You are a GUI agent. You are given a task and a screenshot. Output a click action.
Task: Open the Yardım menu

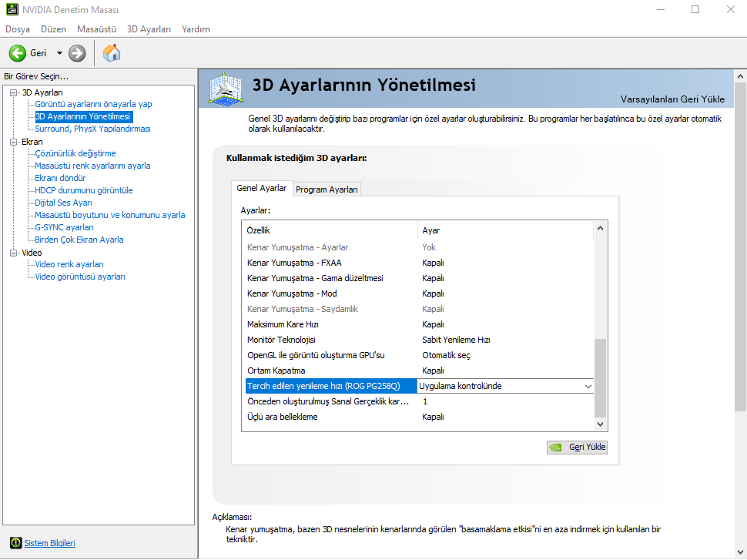click(196, 29)
